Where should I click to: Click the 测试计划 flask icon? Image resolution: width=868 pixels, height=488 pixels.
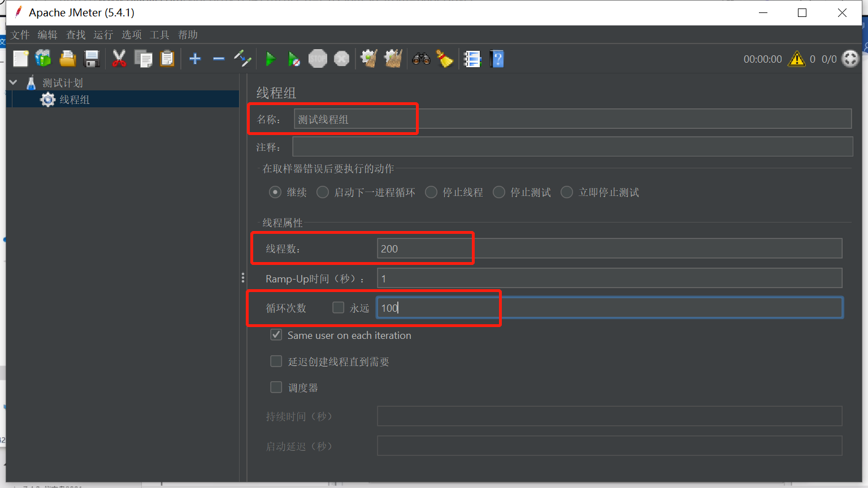pyautogui.click(x=31, y=83)
